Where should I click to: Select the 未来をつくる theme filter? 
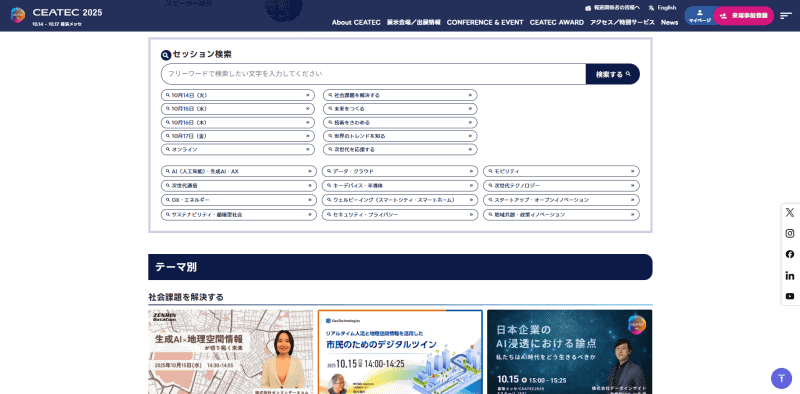point(400,109)
